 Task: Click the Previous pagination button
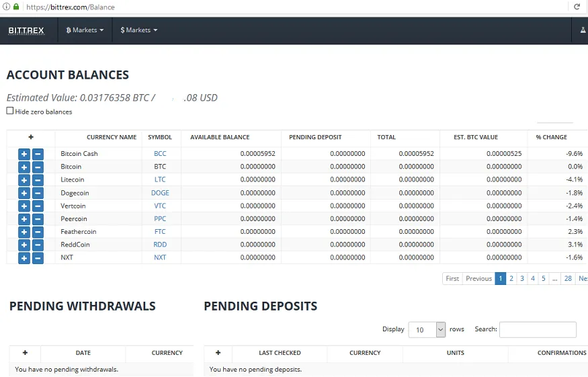tap(479, 278)
